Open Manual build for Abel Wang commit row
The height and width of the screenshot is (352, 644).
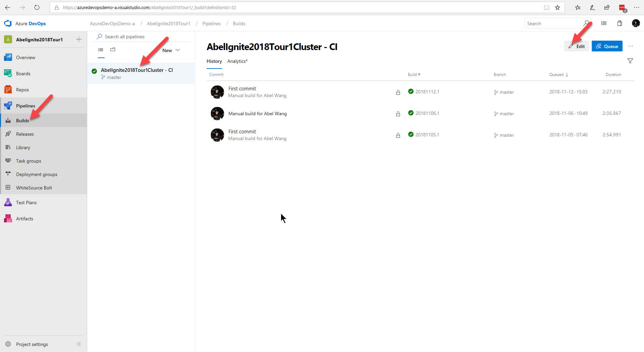click(257, 114)
